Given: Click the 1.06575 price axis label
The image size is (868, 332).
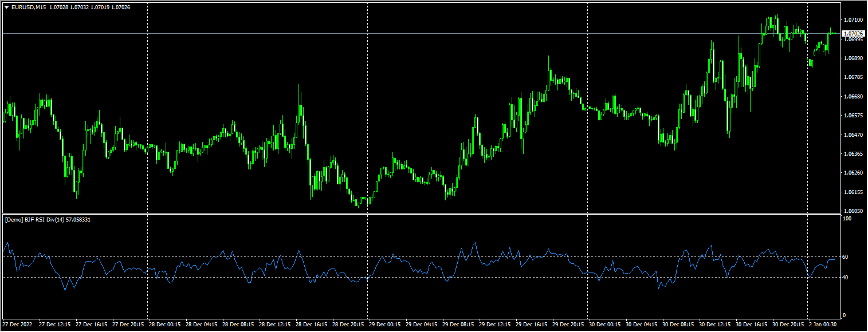Looking at the screenshot, I should click(854, 116).
